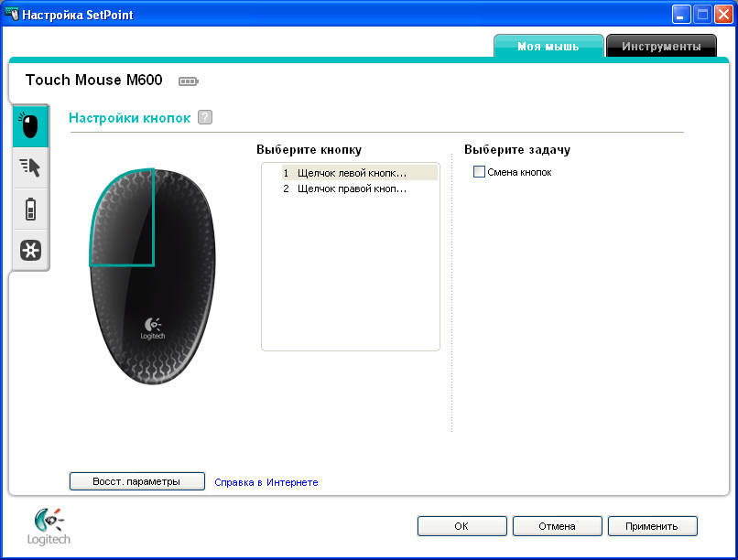Select list item 1 Щелчок левой кнопк…
The width and height of the screenshot is (738, 560).
pyautogui.click(x=360, y=173)
